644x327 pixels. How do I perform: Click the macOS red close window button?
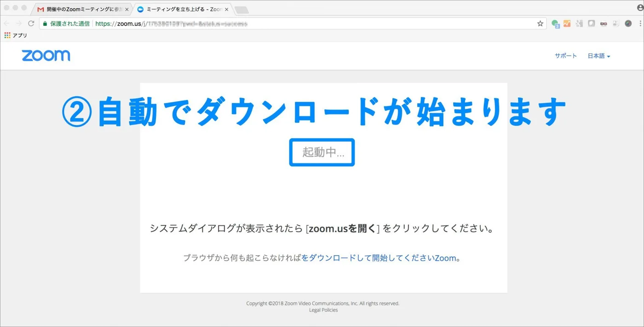coord(7,8)
